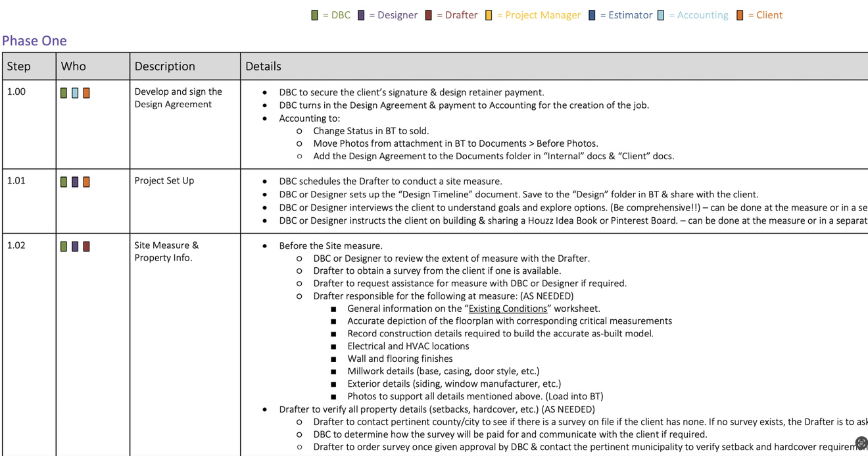This screenshot has height=456, width=868.
Task: Click the Details column header
Action: coord(554,66)
